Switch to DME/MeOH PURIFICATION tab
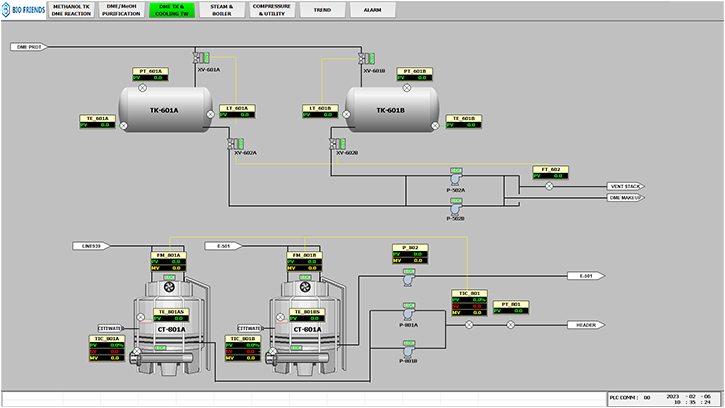 pos(121,10)
